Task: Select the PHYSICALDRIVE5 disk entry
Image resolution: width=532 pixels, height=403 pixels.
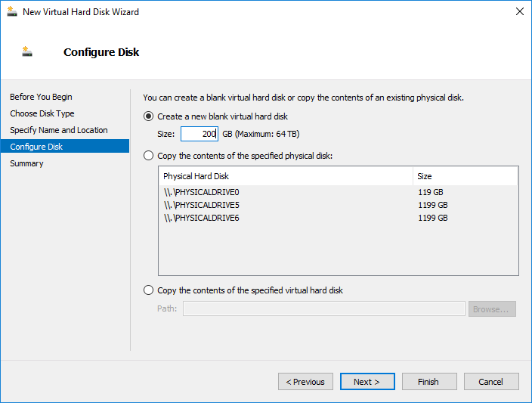Action: tap(339, 205)
